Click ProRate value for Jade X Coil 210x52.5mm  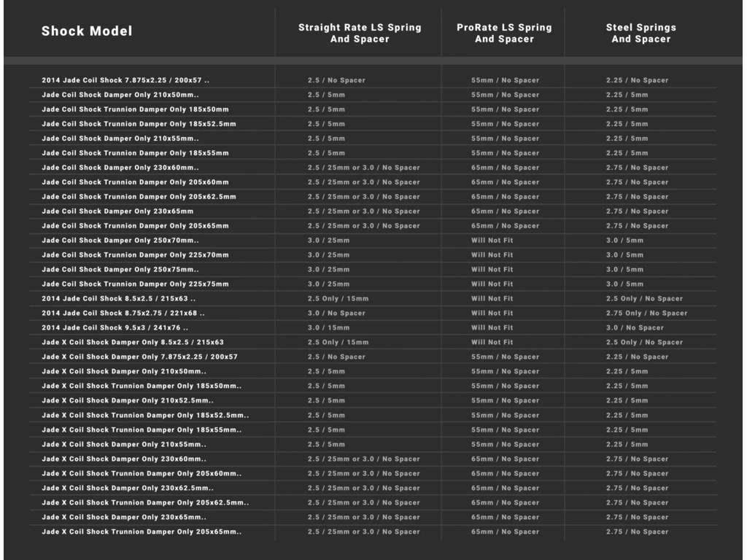coord(505,401)
